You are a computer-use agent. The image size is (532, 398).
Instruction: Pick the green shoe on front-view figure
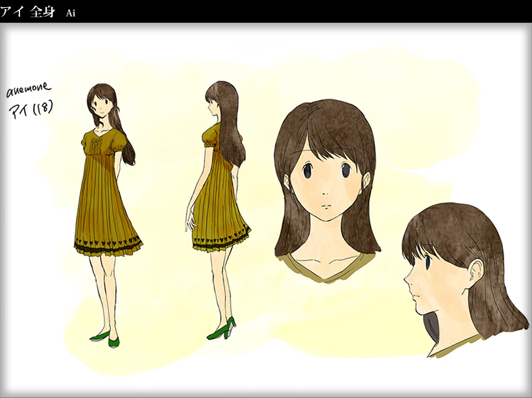point(100,336)
